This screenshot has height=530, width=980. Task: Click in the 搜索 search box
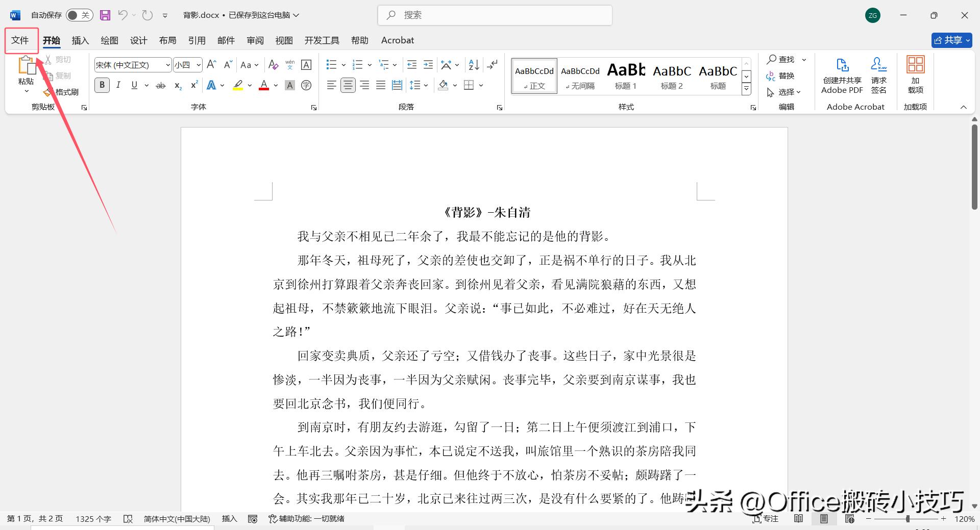tap(495, 15)
